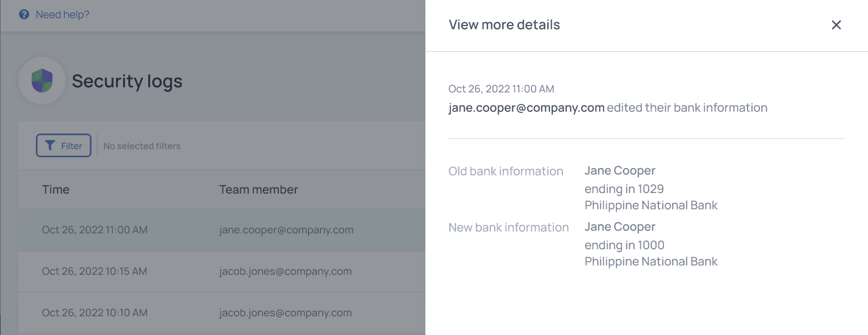Click the Security logs shield icon

coord(42,81)
